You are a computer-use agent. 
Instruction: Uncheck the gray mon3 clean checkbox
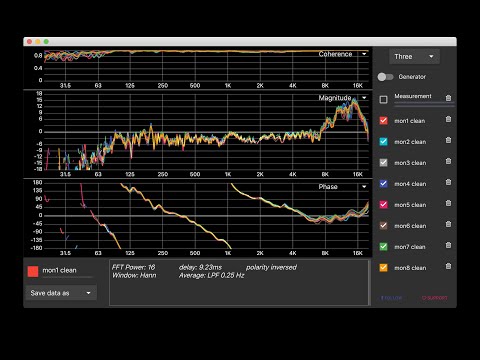tap(383, 162)
